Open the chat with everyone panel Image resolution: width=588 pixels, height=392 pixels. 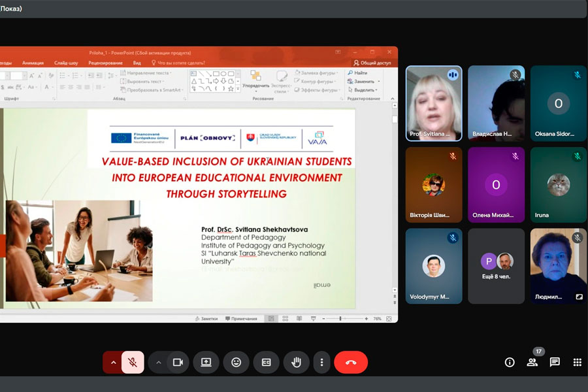point(555,362)
